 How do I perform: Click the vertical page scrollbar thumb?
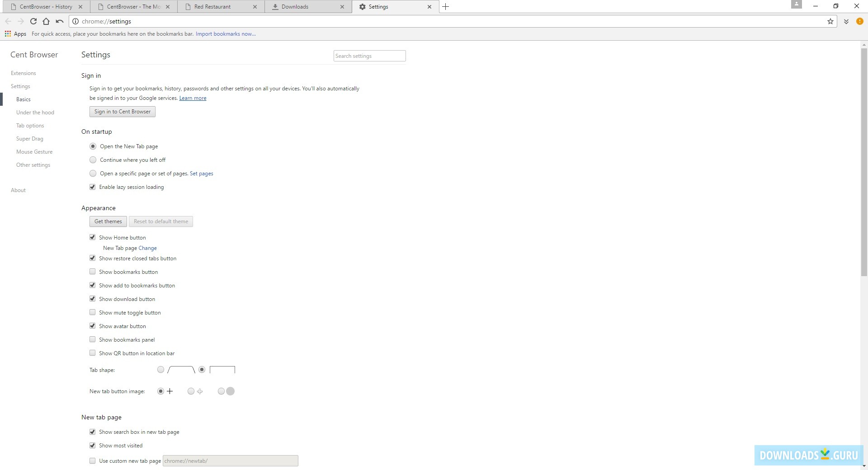tap(864, 162)
